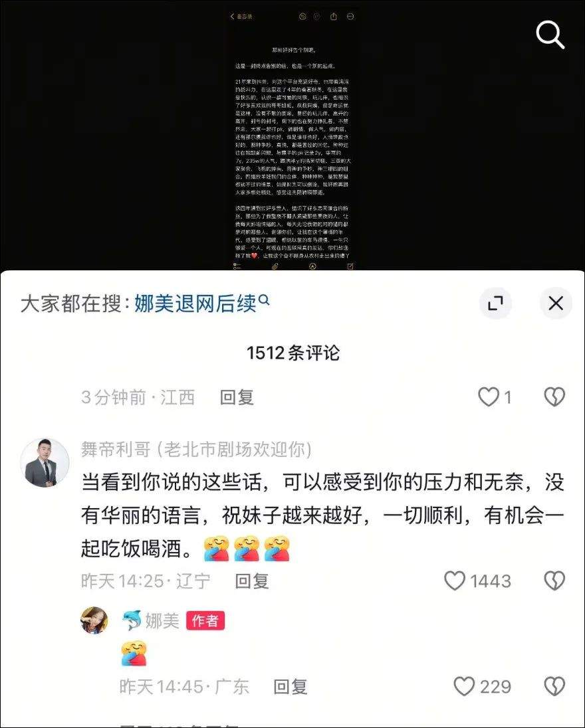
Task: Like 娜美's reply with 229 likes
Action: point(483,686)
